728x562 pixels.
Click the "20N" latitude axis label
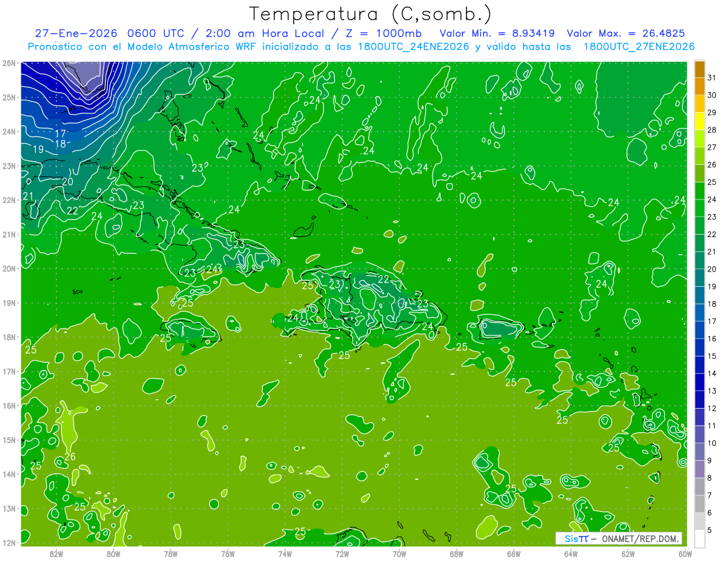(x=9, y=269)
